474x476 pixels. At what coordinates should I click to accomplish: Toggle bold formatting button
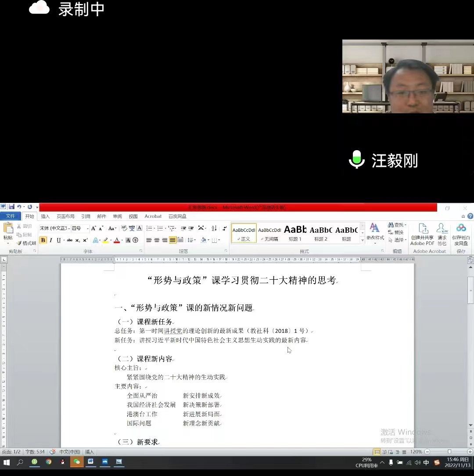(43, 240)
